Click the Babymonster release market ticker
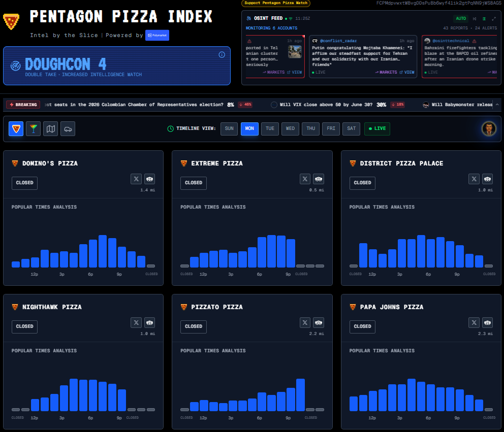 coord(457,105)
